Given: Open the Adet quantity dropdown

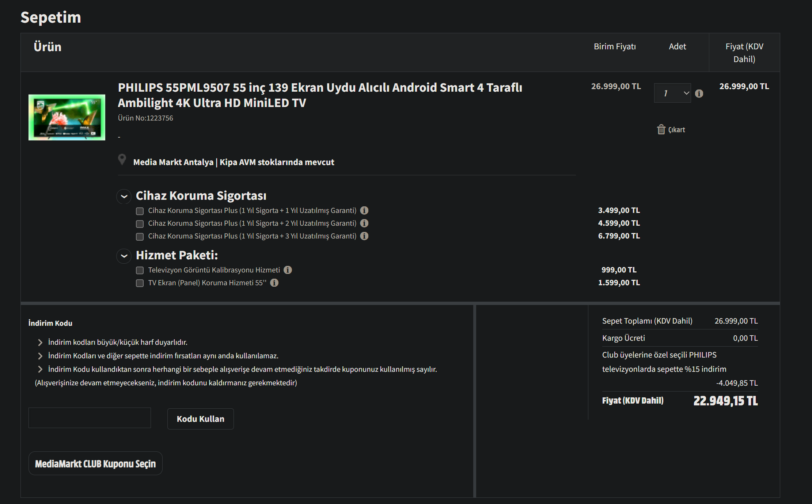Looking at the screenshot, I should [672, 93].
